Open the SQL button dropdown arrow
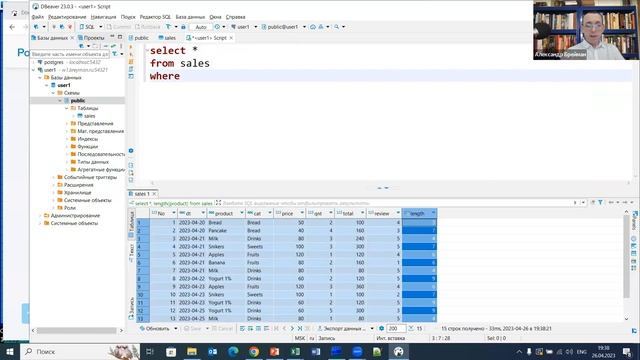This screenshot has width=640, height=360. pos(100,27)
